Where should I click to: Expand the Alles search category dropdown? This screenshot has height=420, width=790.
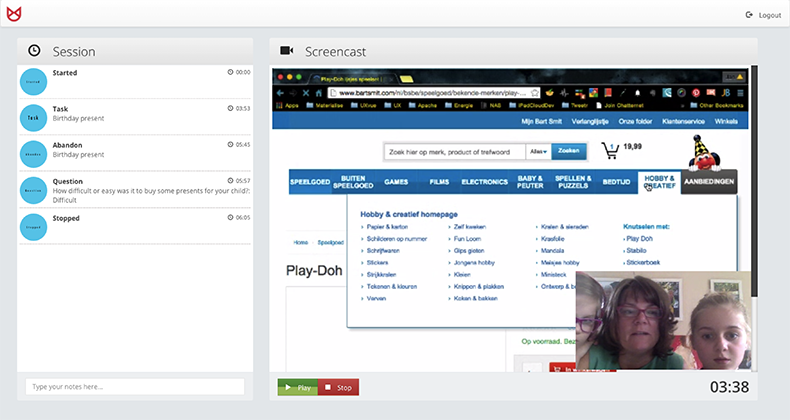click(x=539, y=152)
